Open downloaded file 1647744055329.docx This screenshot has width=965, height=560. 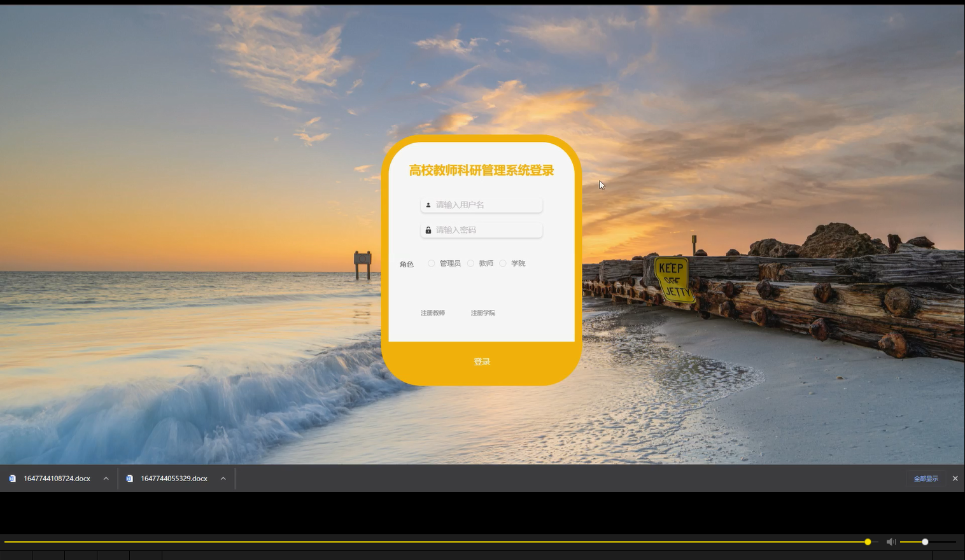[x=174, y=479]
